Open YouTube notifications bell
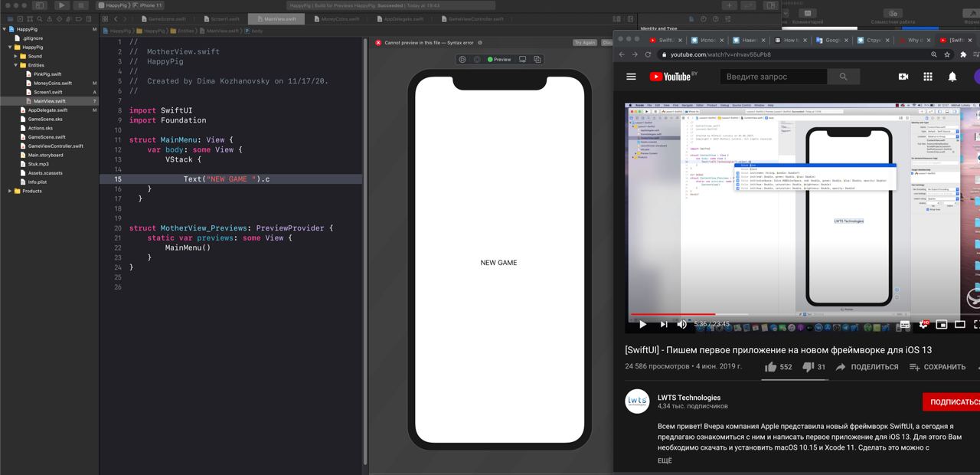This screenshot has width=980, height=475. [952, 77]
